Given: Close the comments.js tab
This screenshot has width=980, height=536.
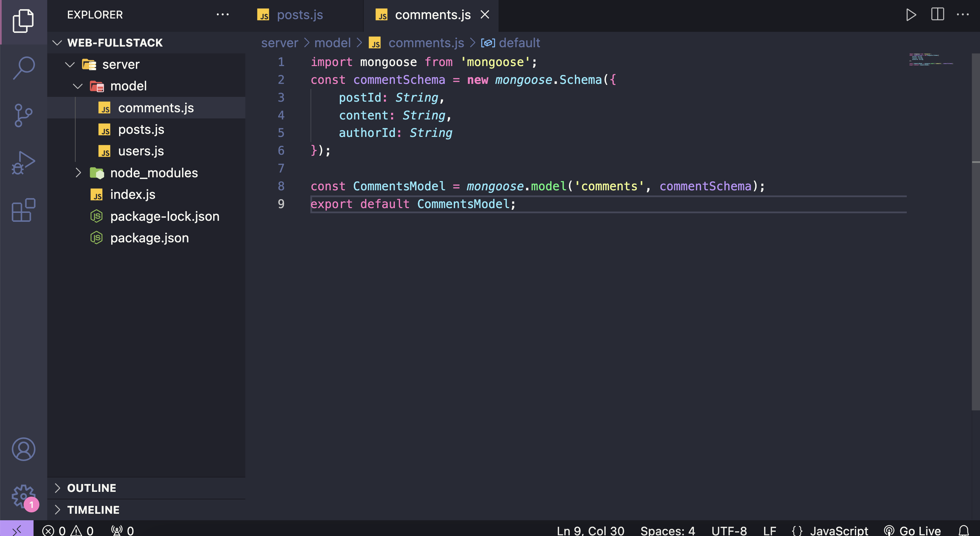Looking at the screenshot, I should coord(485,15).
